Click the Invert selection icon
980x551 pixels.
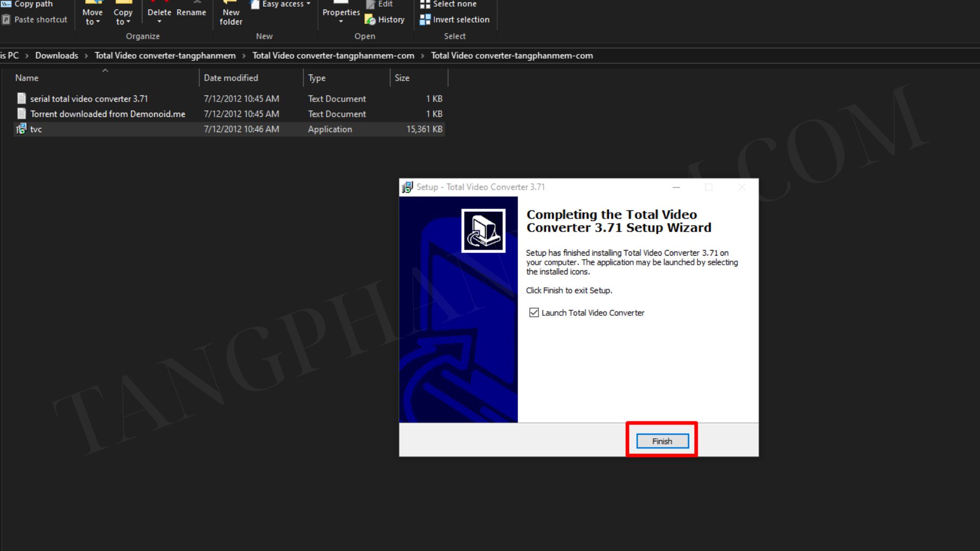pos(425,20)
